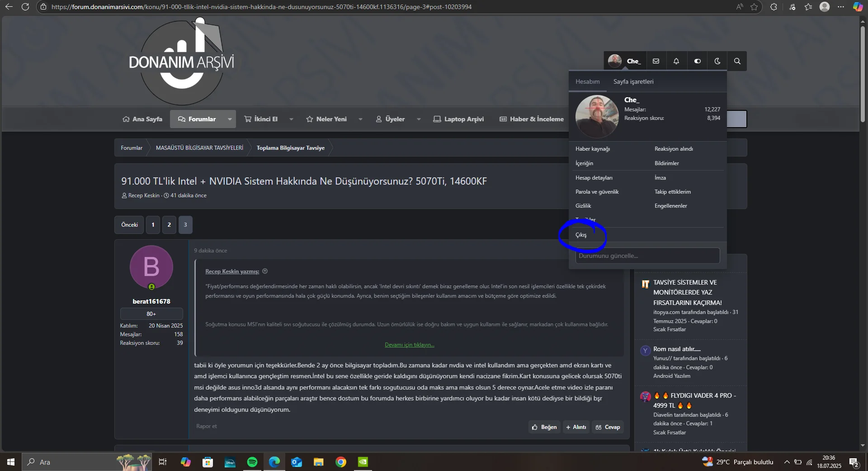Image resolution: width=868 pixels, height=471 pixels.
Task: Click Raporet link under post
Action: click(x=207, y=426)
